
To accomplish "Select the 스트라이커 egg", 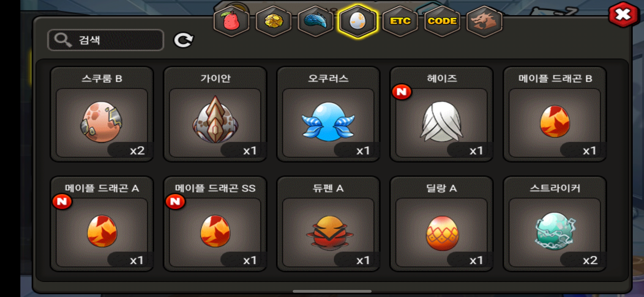I will tap(555, 224).
